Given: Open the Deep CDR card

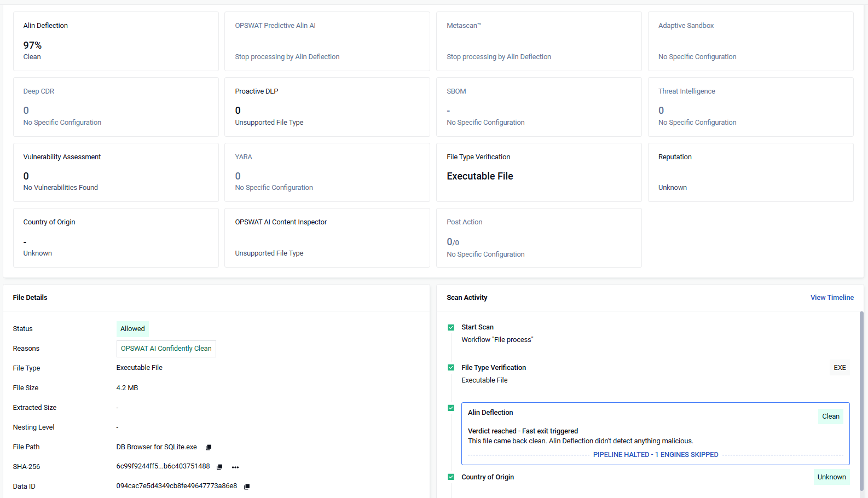Looking at the screenshot, I should pos(116,107).
